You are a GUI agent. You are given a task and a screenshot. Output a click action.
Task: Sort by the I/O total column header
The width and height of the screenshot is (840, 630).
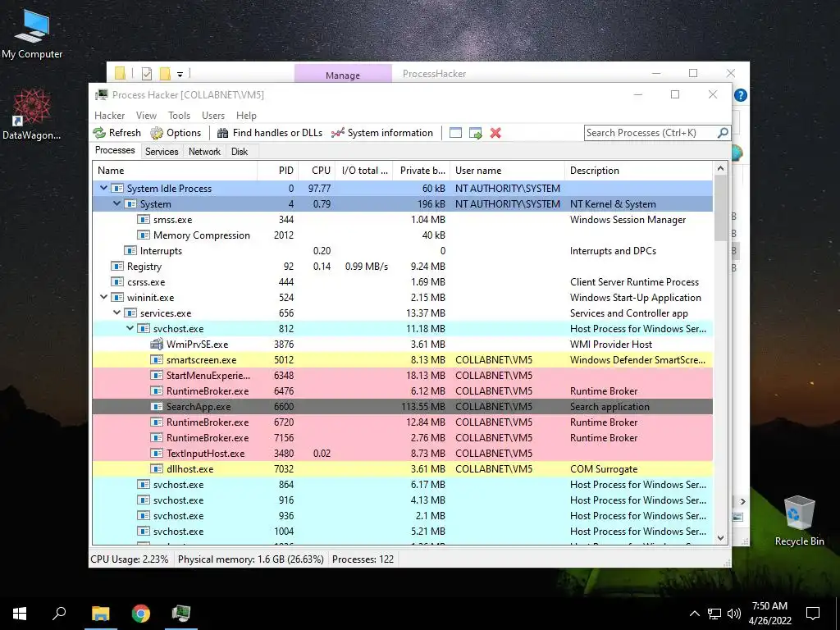pos(364,171)
